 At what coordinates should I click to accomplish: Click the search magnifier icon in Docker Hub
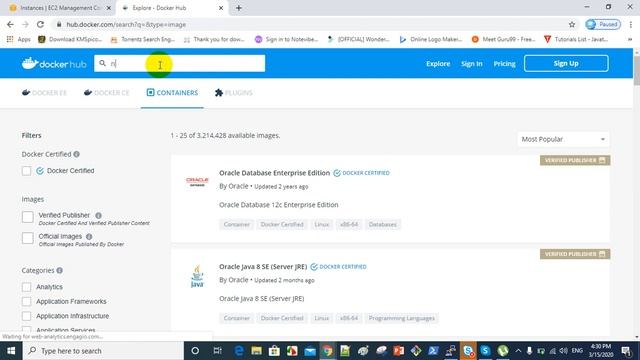[102, 63]
